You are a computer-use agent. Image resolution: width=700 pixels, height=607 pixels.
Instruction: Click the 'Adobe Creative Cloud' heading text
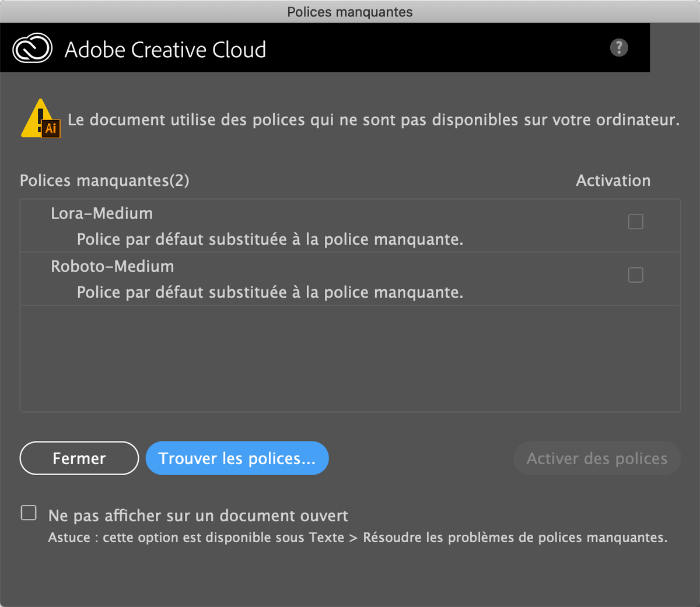coord(165,50)
